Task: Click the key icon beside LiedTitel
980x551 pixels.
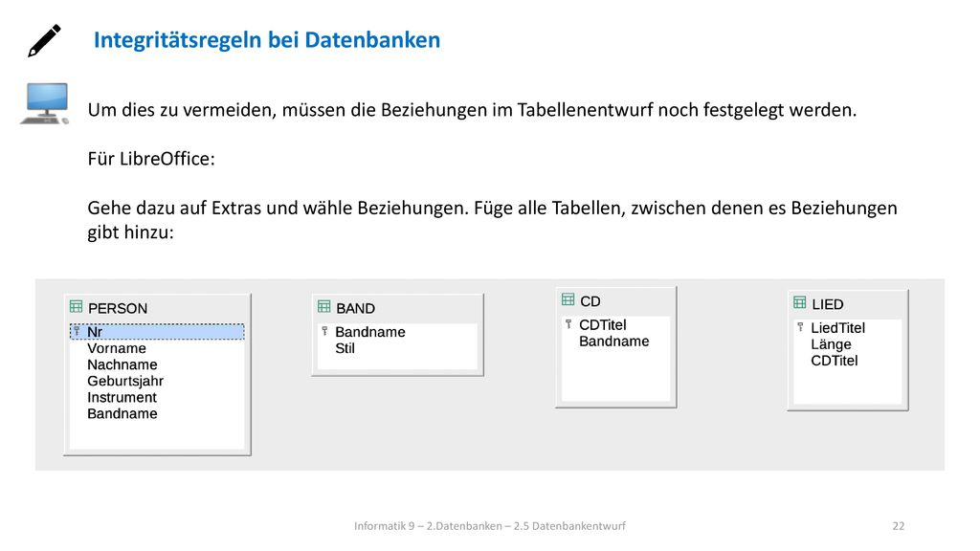Action: (x=800, y=327)
